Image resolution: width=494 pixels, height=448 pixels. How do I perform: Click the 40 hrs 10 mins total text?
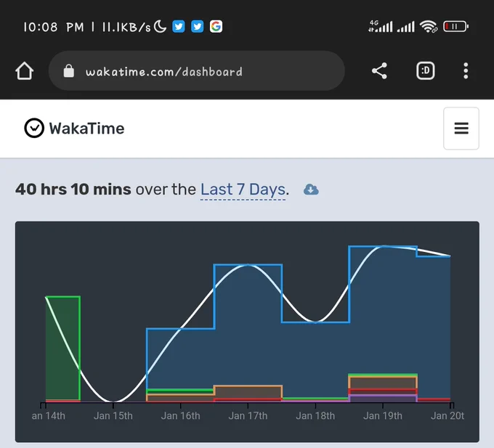tap(73, 190)
